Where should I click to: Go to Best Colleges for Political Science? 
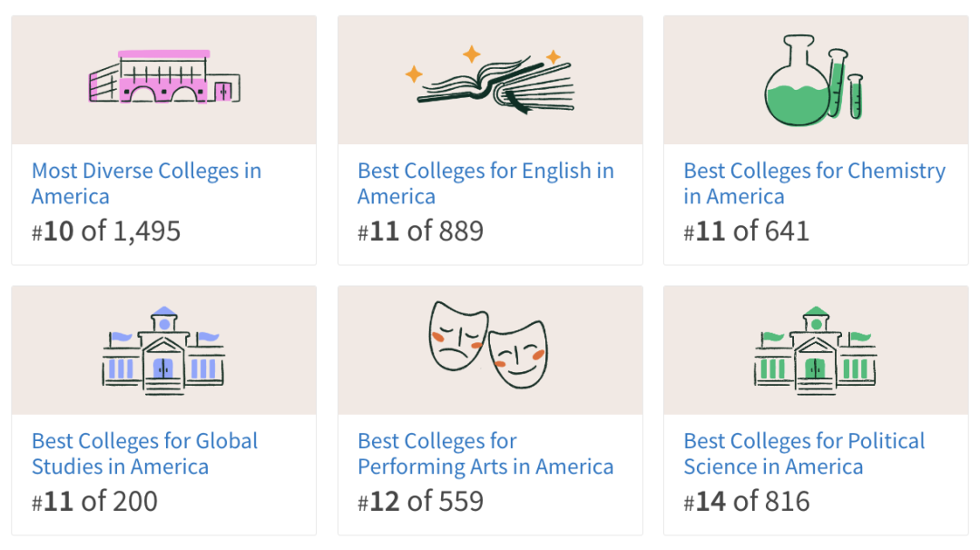pyautogui.click(x=804, y=454)
